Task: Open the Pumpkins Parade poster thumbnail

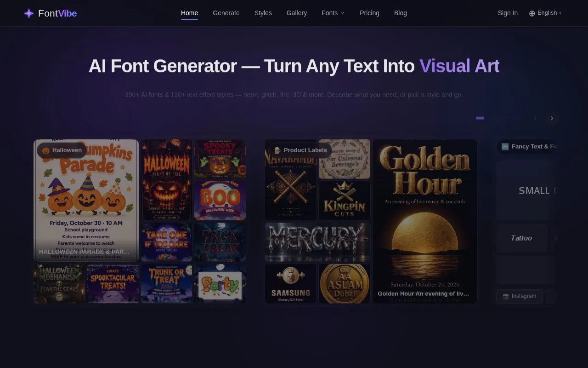Action: (x=86, y=201)
